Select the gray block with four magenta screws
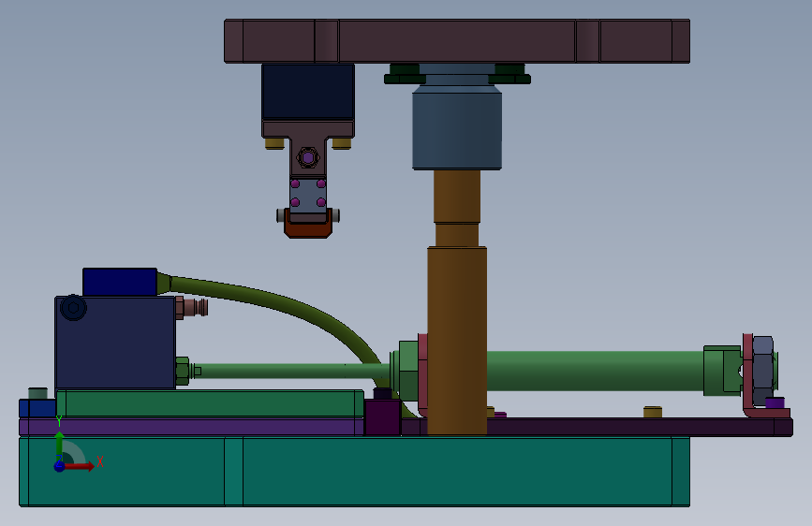The image size is (812, 526). click(x=308, y=196)
